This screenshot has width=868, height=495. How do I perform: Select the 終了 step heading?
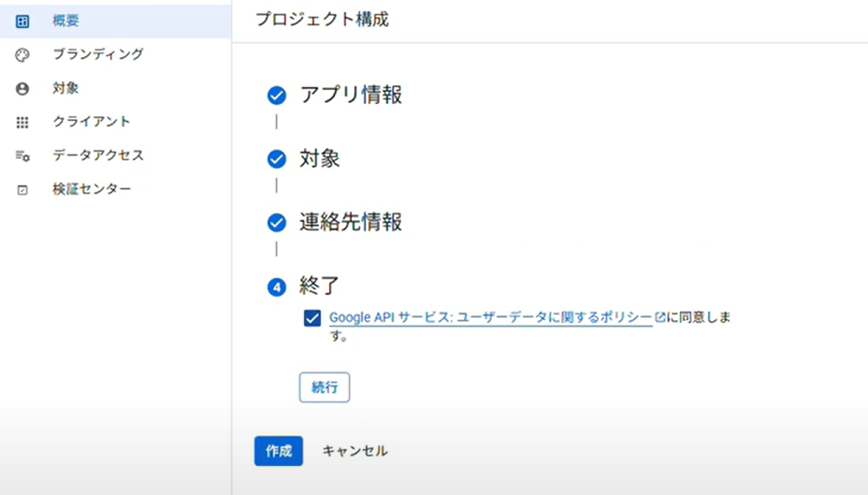[319, 285]
